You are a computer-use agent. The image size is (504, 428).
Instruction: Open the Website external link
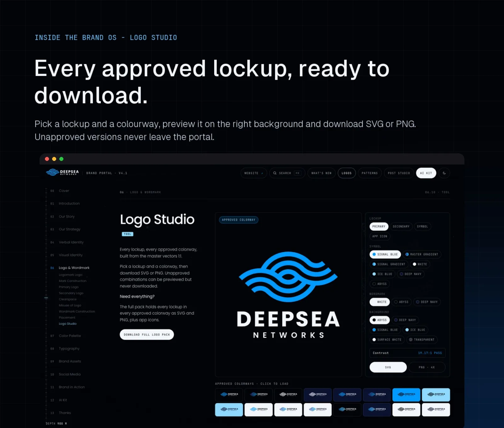[x=254, y=173]
